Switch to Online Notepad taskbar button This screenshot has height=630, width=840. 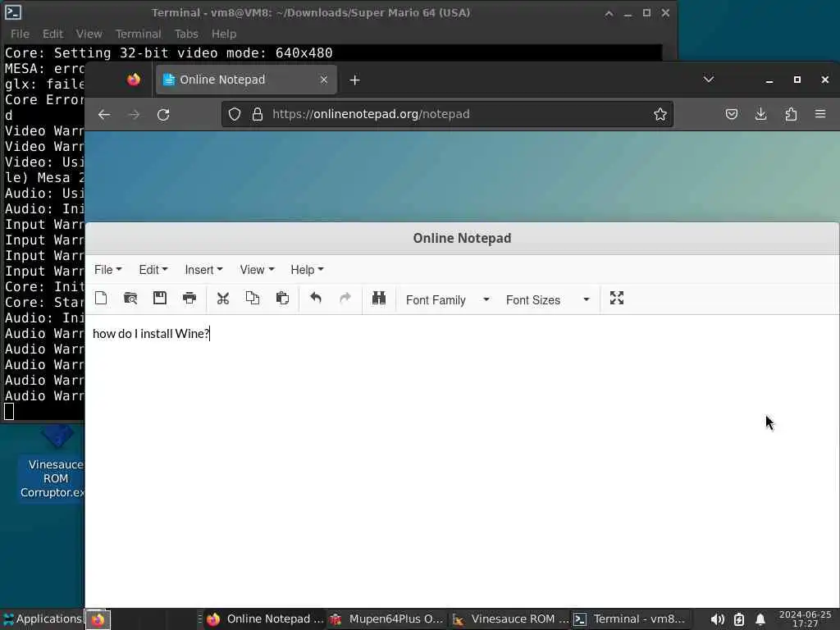tap(265, 619)
